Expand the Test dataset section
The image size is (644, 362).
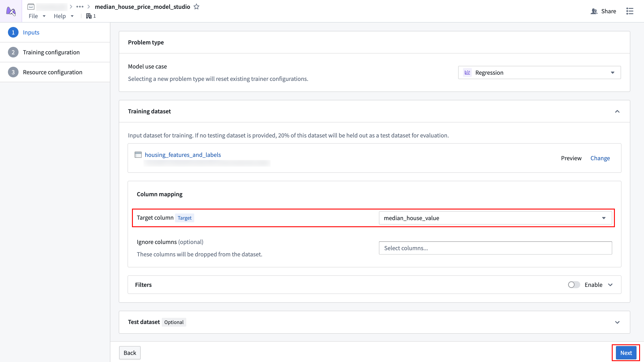point(617,322)
